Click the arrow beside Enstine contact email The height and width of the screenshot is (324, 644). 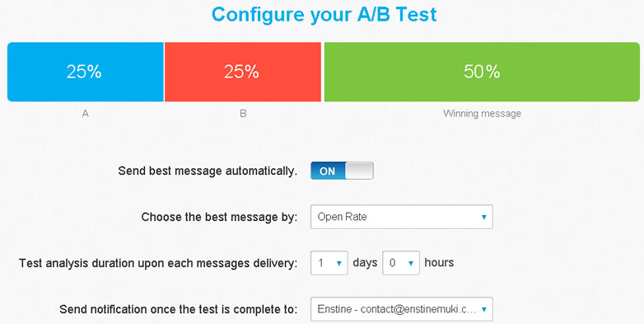click(483, 309)
